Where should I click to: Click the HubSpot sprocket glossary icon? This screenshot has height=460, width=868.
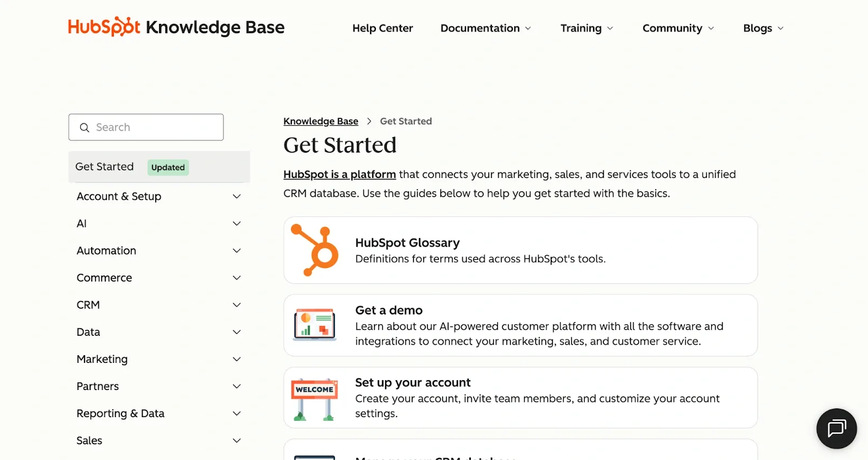click(x=315, y=250)
